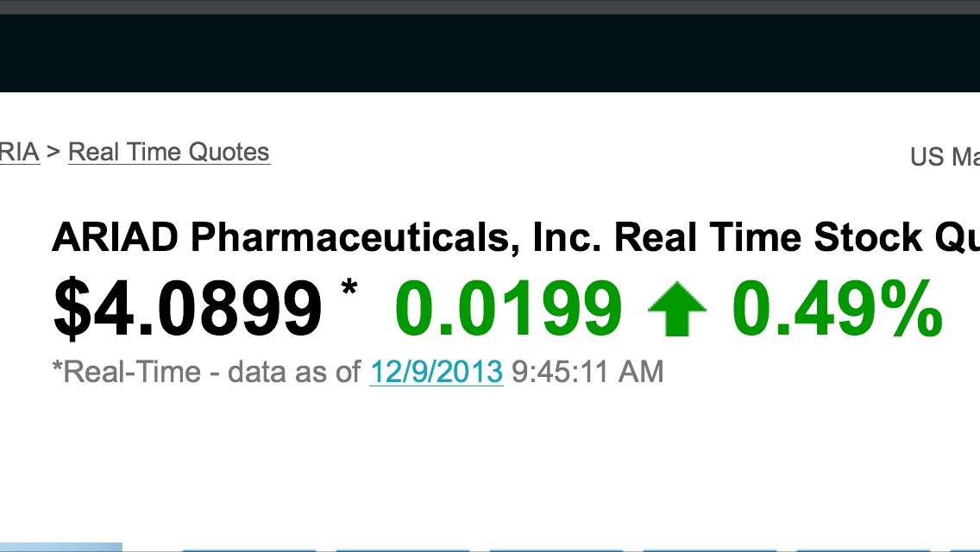Click the US Market status text
This screenshot has height=552, width=980.
(945, 158)
